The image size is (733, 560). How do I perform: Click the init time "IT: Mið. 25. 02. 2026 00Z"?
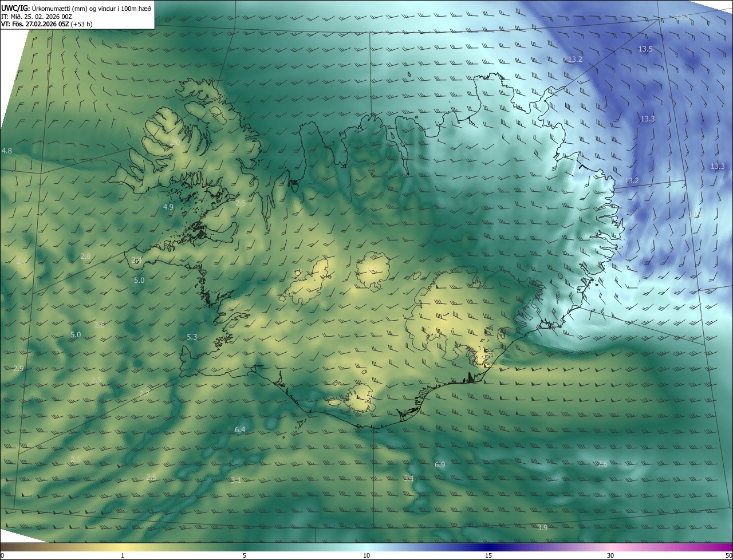pos(37,17)
